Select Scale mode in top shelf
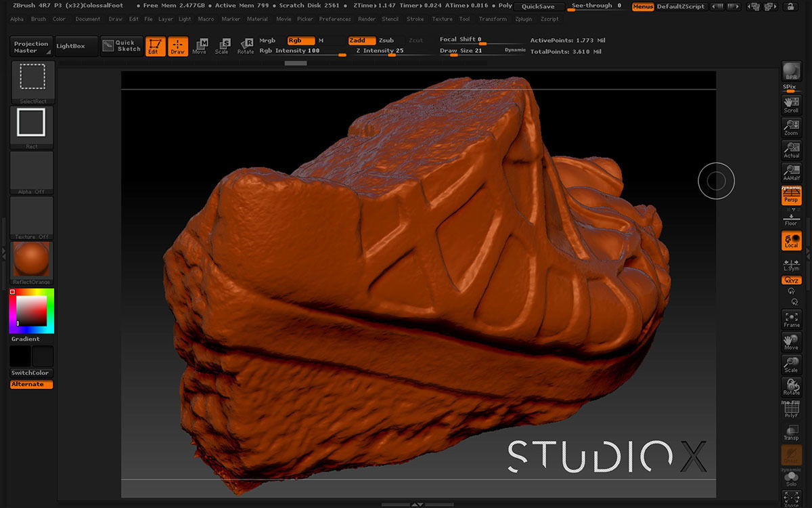Screen dimensions: 812x508 click(223, 46)
